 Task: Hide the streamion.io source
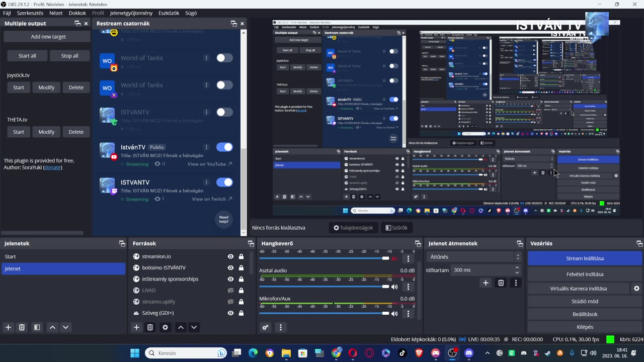pyautogui.click(x=230, y=256)
